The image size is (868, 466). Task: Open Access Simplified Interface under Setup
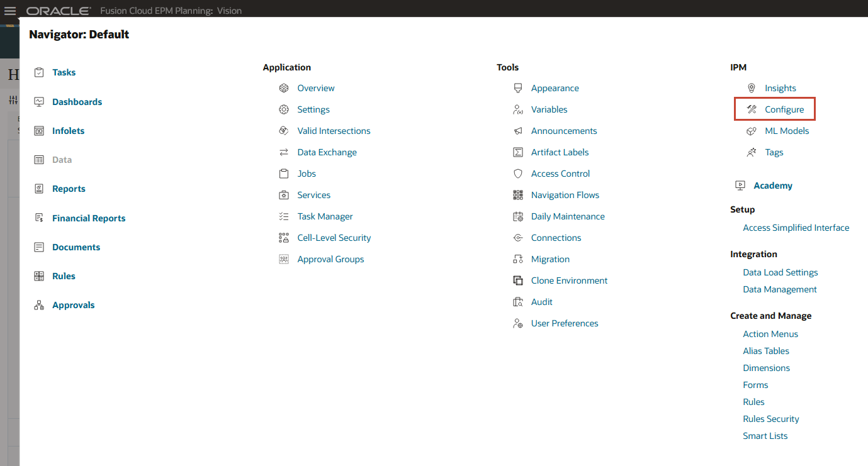pos(796,227)
